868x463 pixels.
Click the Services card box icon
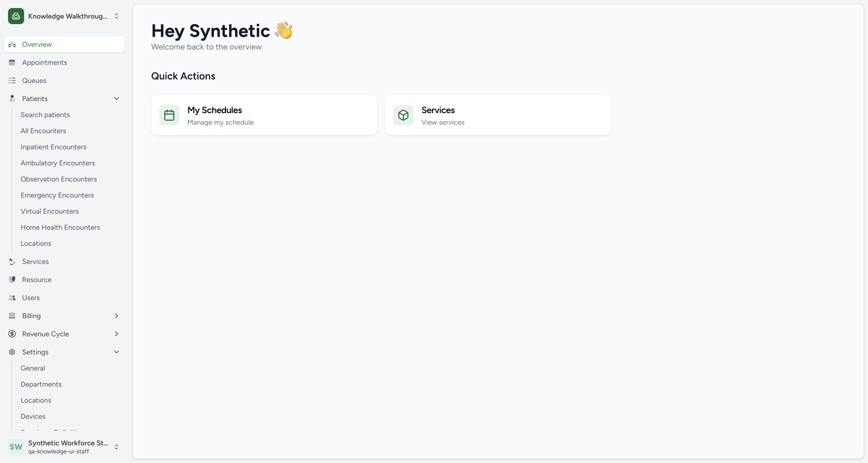403,115
